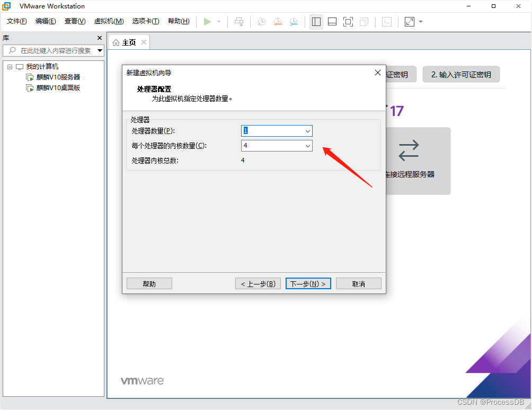532x410 pixels.
Task: Select 我的计算机 in the library tree
Action: click(x=42, y=66)
